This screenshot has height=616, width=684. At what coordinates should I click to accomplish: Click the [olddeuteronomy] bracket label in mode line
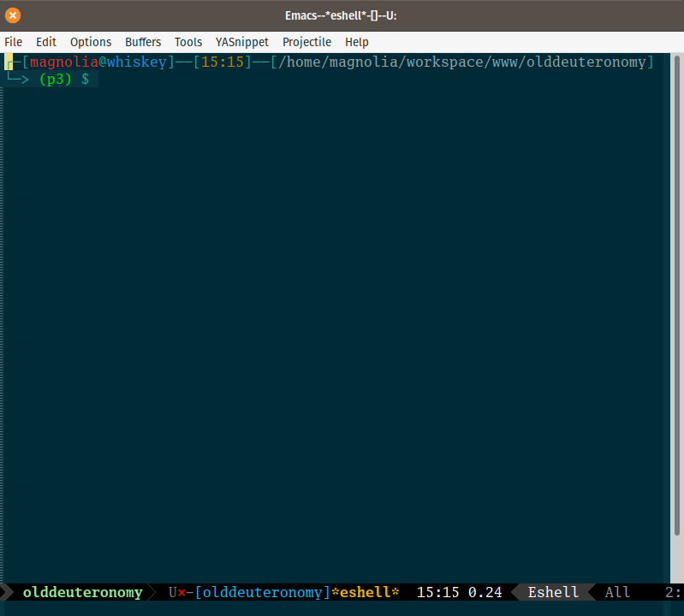point(262,592)
